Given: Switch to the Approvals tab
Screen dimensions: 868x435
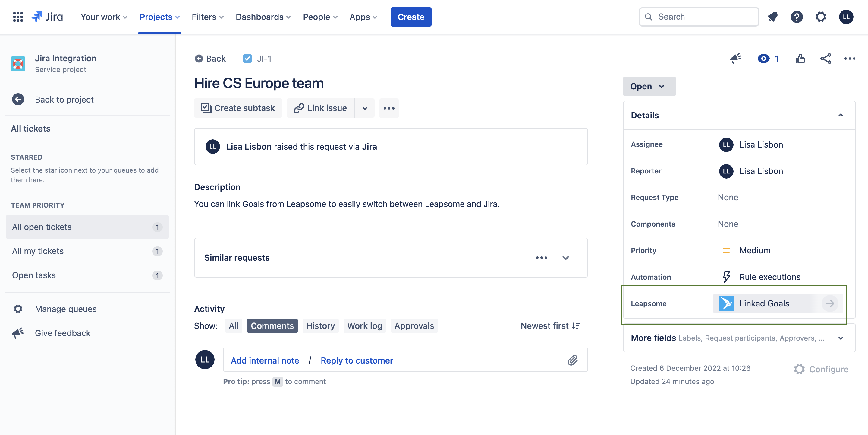Looking at the screenshot, I should pos(414,326).
